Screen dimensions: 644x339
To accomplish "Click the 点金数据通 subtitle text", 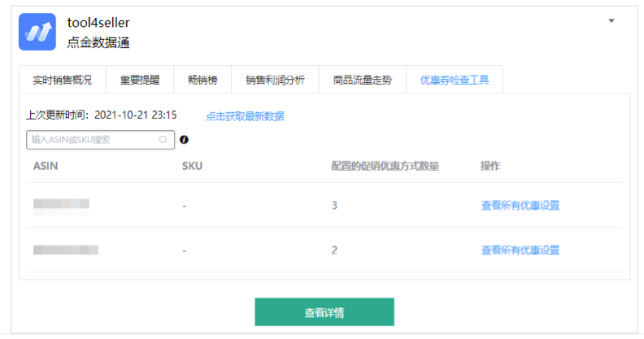I will [x=98, y=43].
